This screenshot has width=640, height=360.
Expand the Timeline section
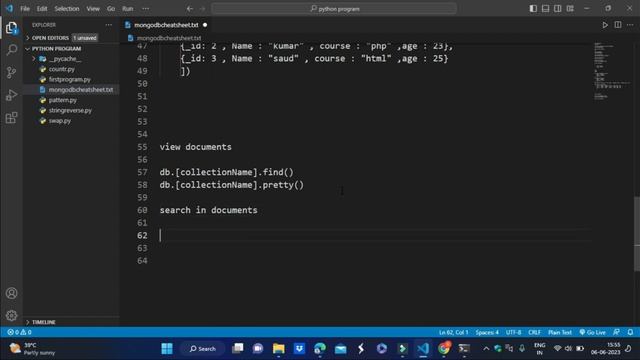tap(71, 322)
